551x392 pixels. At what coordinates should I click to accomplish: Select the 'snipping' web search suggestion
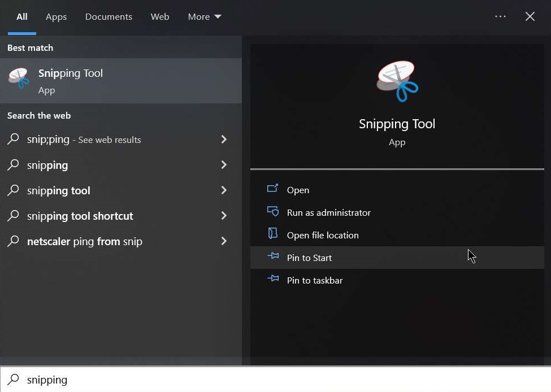click(x=47, y=165)
